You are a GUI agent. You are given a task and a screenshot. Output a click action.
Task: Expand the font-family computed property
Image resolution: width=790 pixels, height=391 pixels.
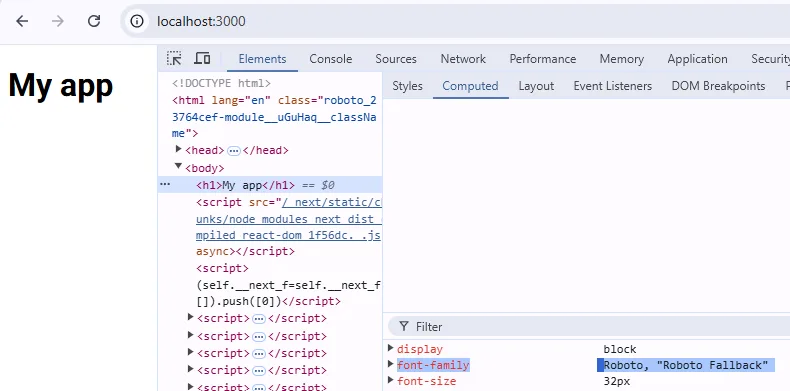point(391,364)
